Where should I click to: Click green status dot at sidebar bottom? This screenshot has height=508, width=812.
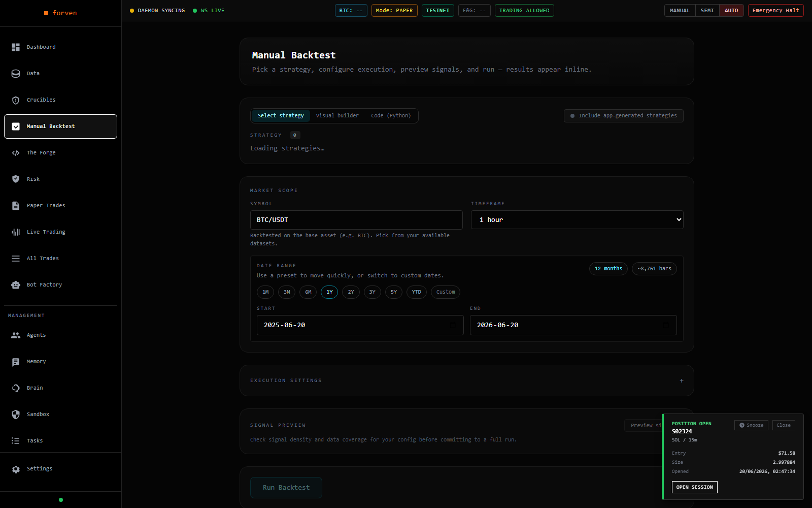pyautogui.click(x=61, y=500)
